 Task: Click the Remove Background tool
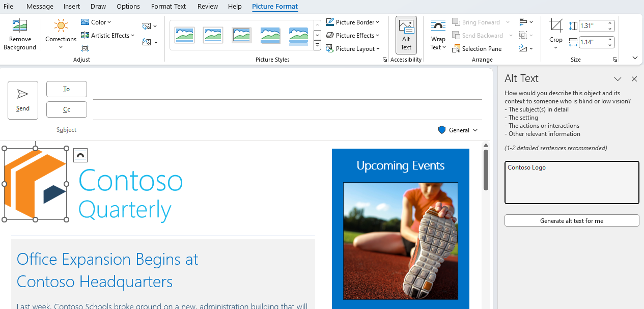tap(20, 34)
